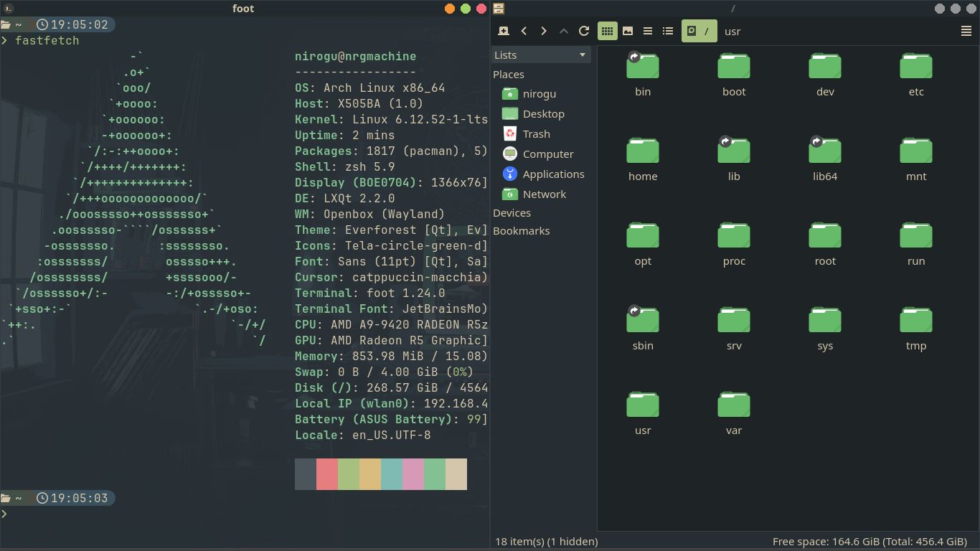Click the forward navigation arrow
This screenshot has height=551, width=980.
pos(543,31)
